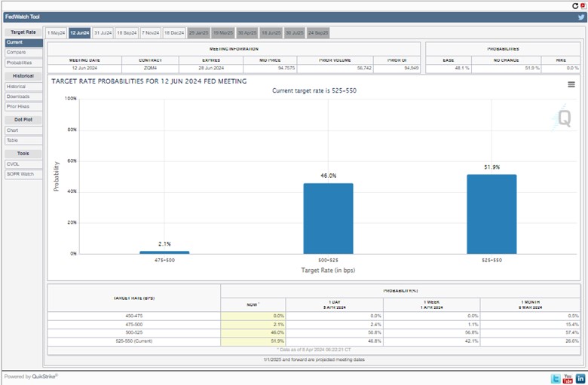Viewport: 588px width, 385px height.
Task: Select Current in Target Rate sidebar
Action: click(x=23, y=43)
